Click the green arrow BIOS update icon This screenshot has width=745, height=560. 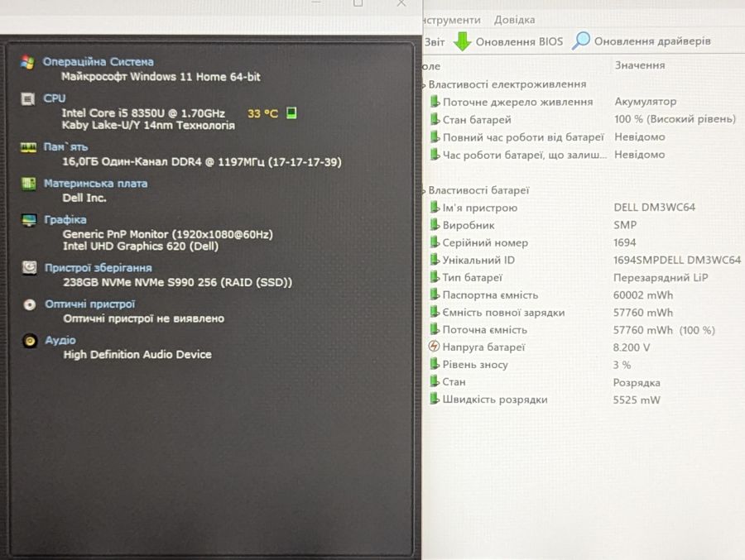click(x=462, y=41)
